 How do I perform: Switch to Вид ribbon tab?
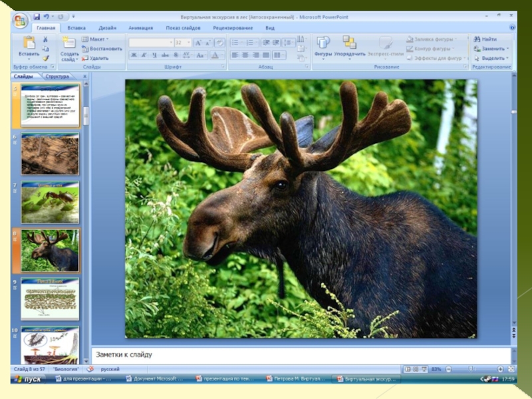click(270, 28)
